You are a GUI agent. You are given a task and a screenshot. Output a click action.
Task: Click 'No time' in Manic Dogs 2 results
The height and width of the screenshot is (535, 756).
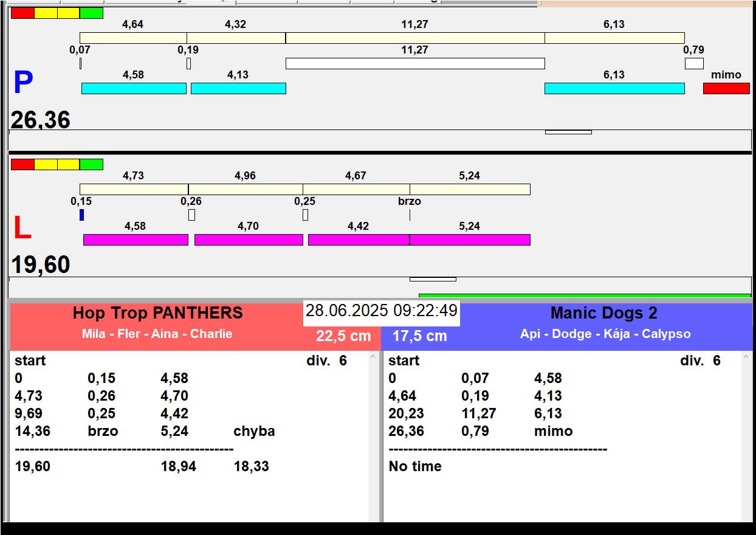click(x=415, y=466)
